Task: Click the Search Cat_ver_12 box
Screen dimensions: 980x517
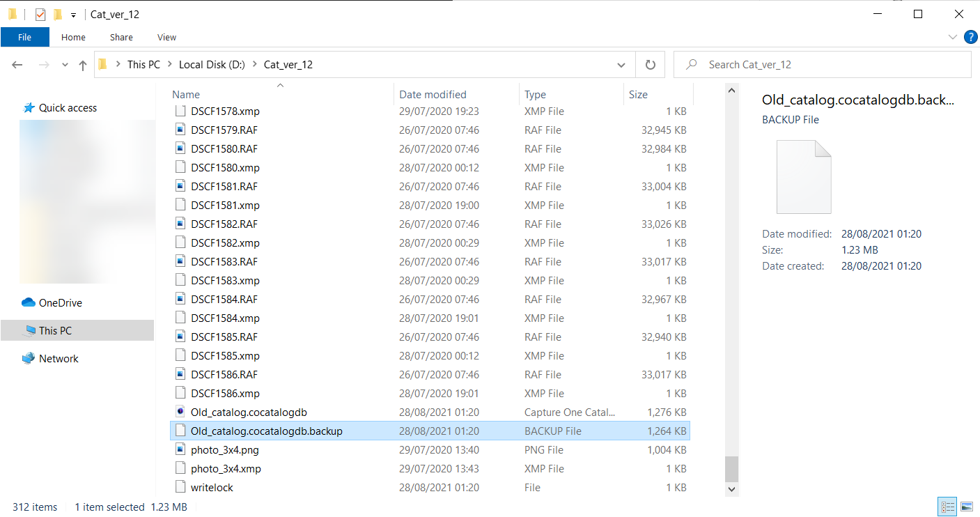Action: point(822,65)
